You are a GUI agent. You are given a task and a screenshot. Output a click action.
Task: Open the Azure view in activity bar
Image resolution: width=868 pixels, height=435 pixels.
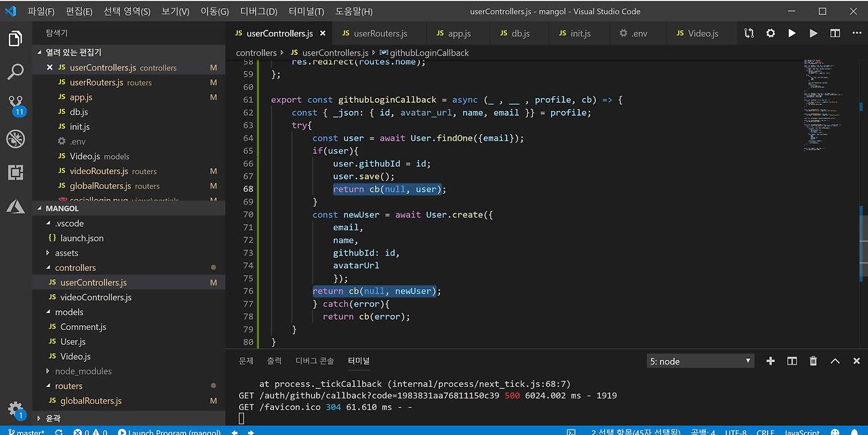coord(16,207)
